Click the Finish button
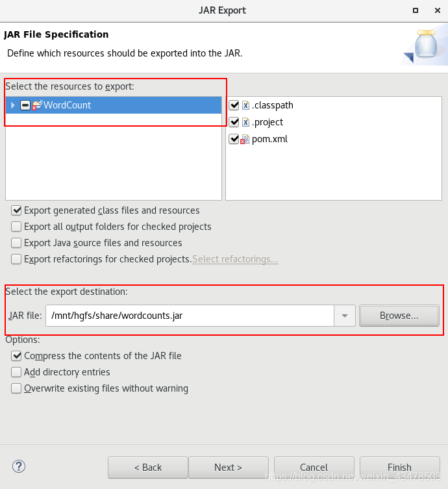 [x=400, y=467]
